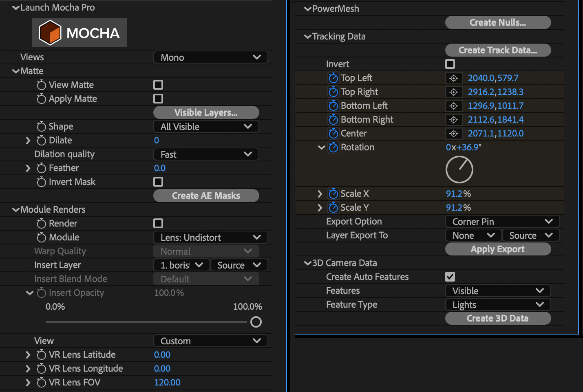The image size is (583, 392).
Task: Collapse the Matte section
Action: 16,71
